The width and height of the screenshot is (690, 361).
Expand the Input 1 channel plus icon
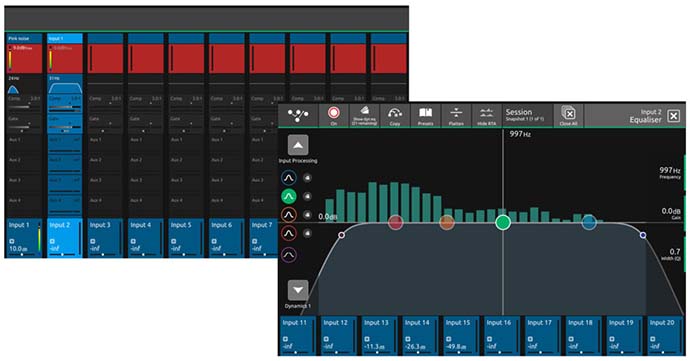(11, 241)
